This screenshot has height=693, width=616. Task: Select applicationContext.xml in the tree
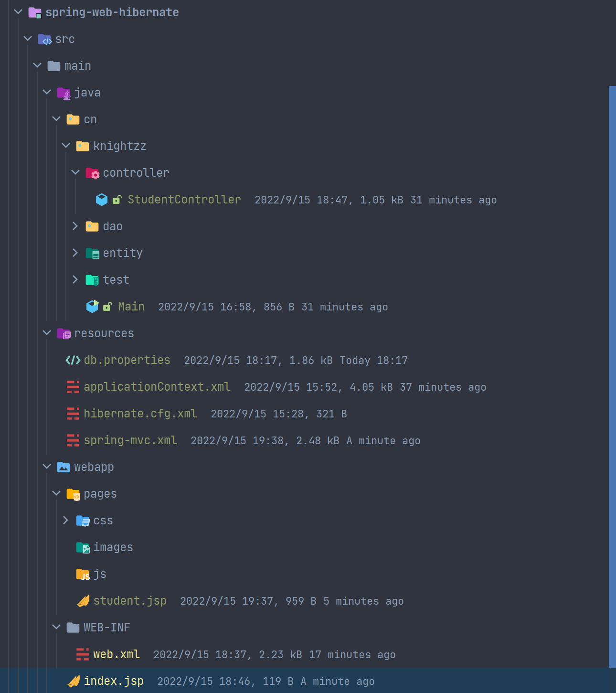point(157,387)
